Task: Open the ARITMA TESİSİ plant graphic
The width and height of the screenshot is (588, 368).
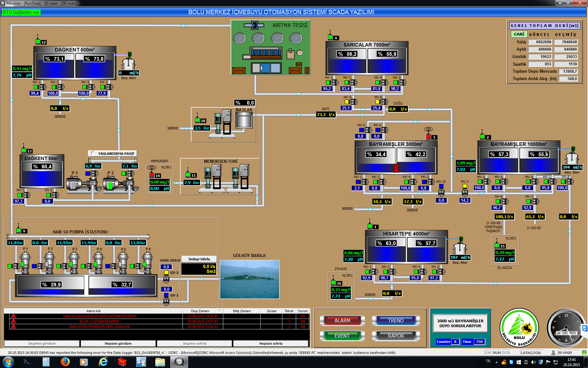Action: (270, 48)
